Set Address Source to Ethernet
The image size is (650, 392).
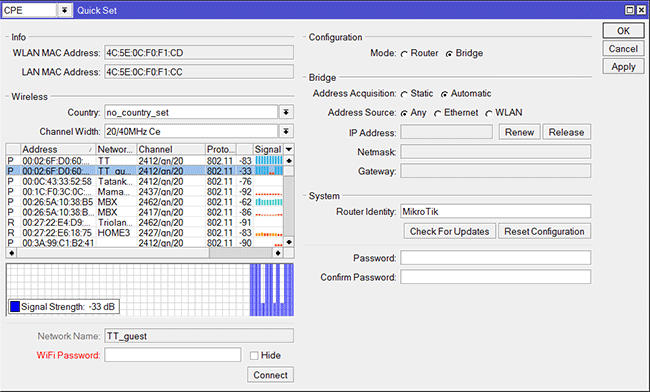coord(438,113)
